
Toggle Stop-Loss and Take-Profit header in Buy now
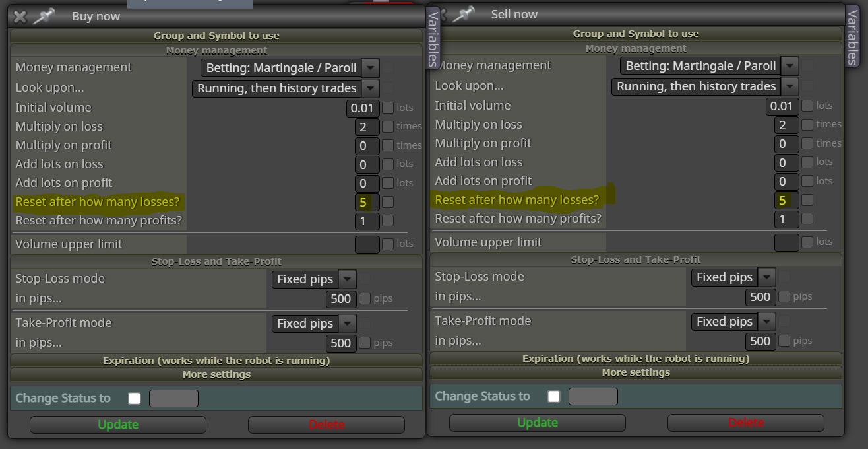216,261
